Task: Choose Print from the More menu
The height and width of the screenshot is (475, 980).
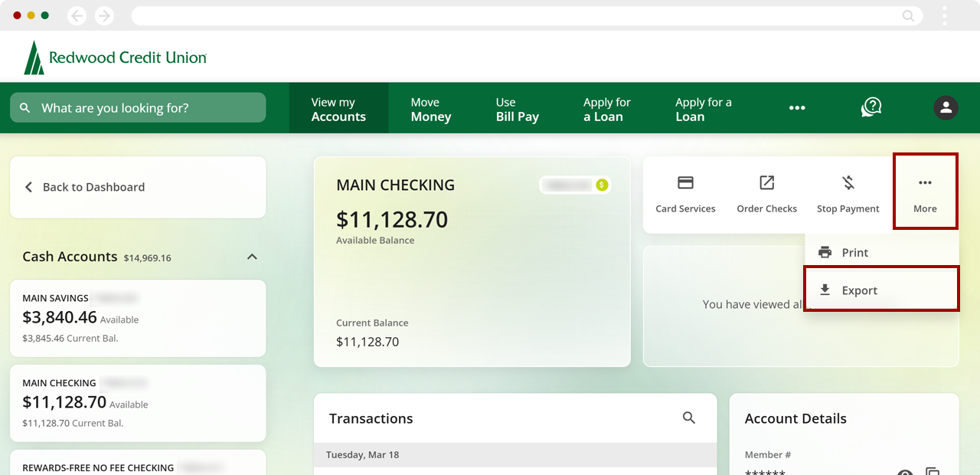Action: coord(881,252)
